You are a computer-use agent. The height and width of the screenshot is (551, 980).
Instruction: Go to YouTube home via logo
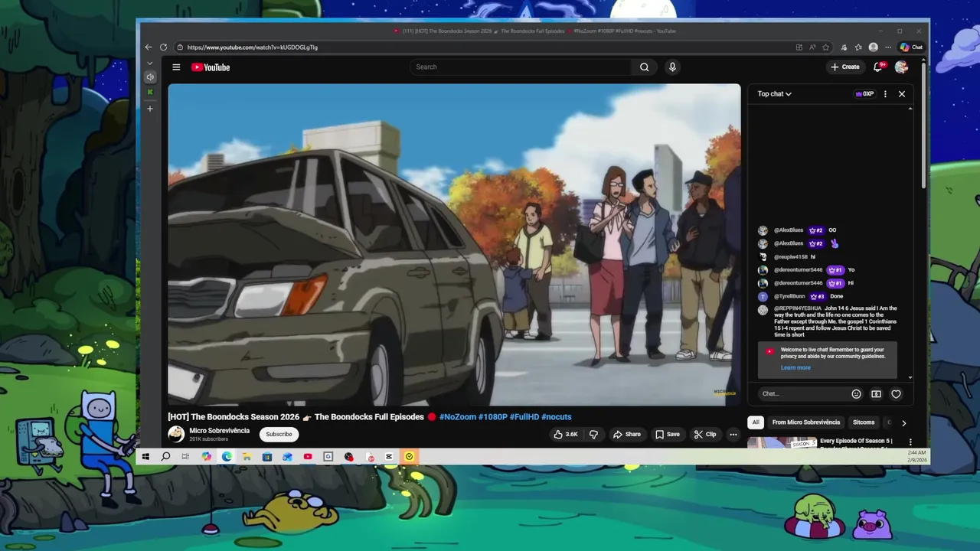click(211, 67)
